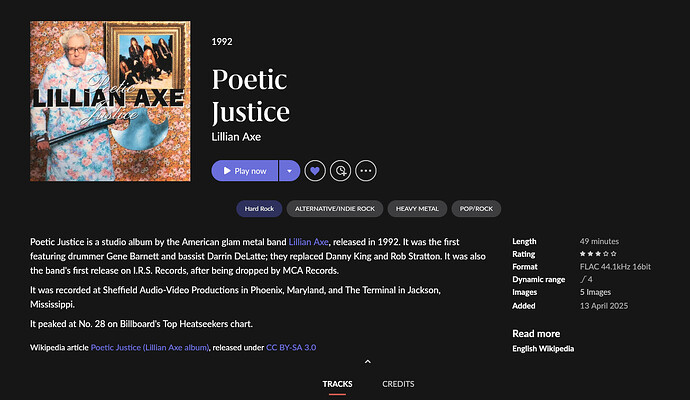
Task: Open the three-dots more options menu
Action: [x=367, y=171]
